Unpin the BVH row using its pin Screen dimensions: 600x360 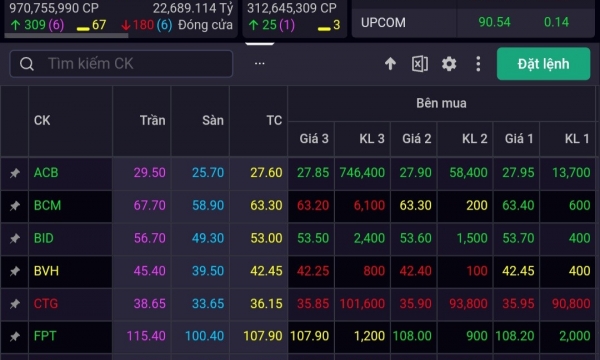pos(15,271)
